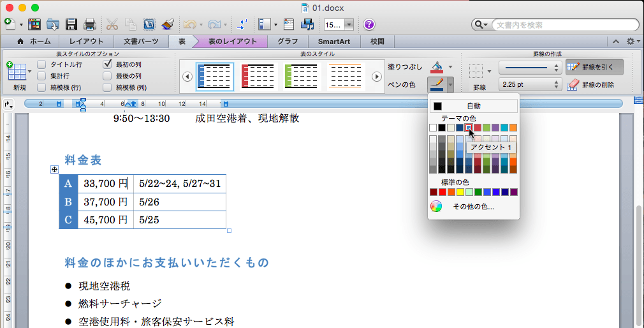Click the table move handle icon

(54, 169)
